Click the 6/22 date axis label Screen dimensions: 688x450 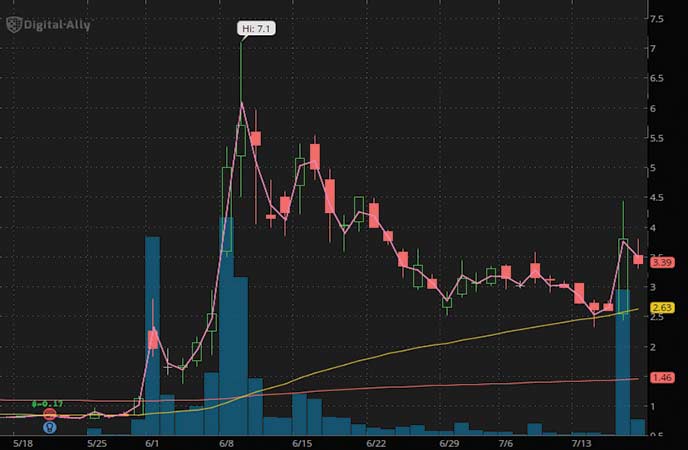pyautogui.click(x=376, y=443)
